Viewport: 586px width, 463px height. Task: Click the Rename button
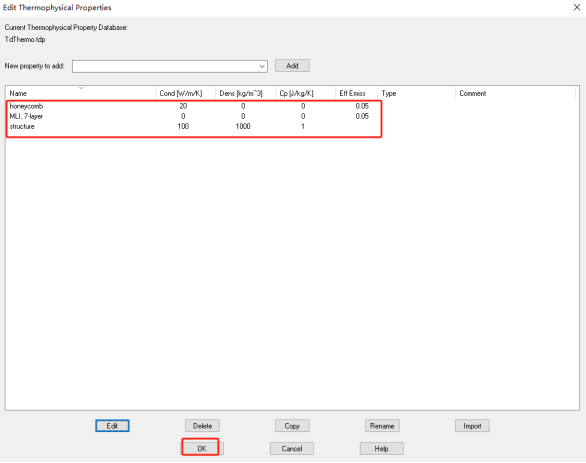(382, 426)
